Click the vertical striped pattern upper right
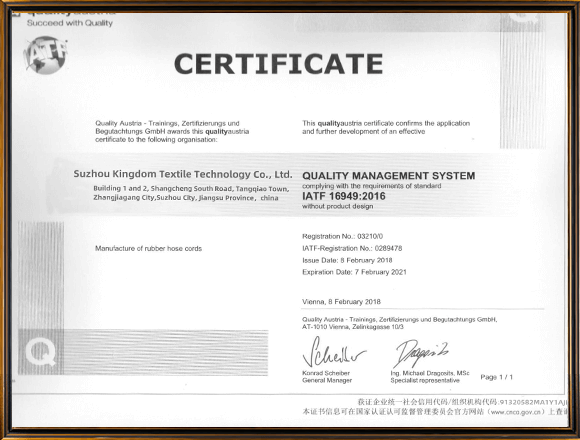 pos(522,81)
